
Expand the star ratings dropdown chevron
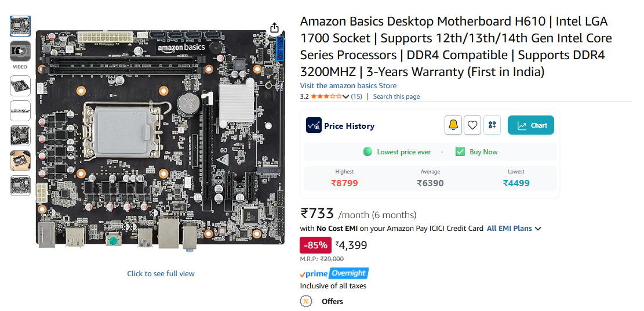346,97
